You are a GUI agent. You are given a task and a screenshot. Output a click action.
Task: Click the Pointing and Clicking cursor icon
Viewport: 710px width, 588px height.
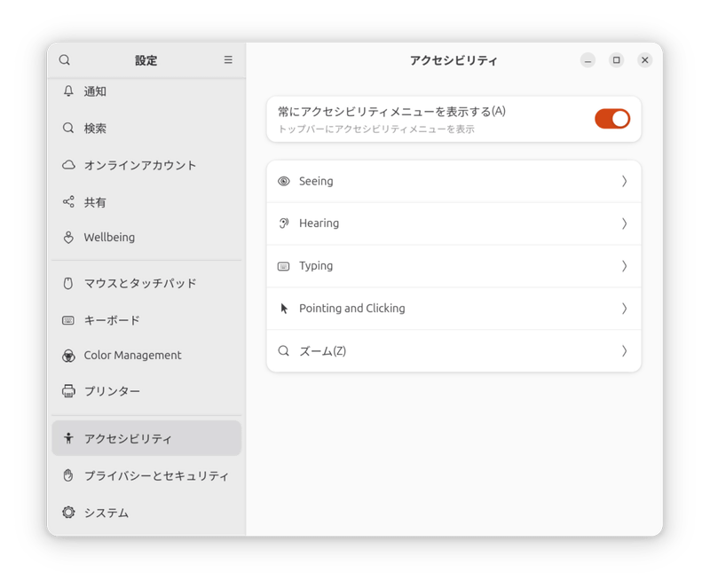tap(284, 308)
